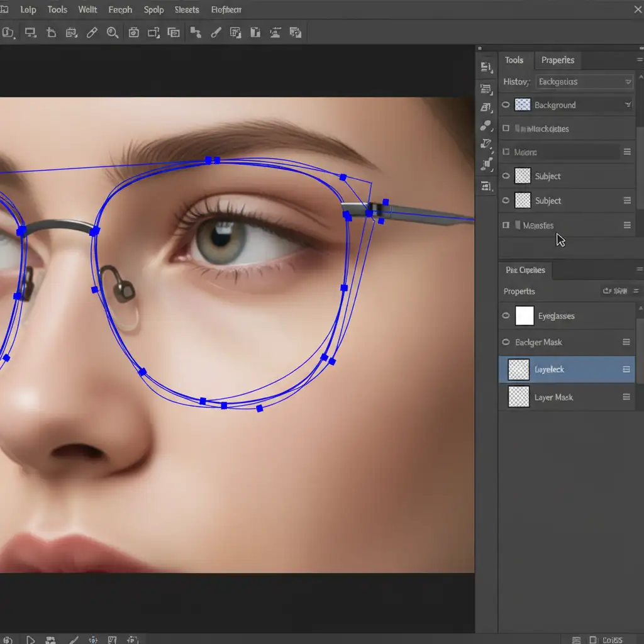This screenshot has width=644, height=644.
Task: Switch to the Praperies tab
Action: tap(558, 60)
